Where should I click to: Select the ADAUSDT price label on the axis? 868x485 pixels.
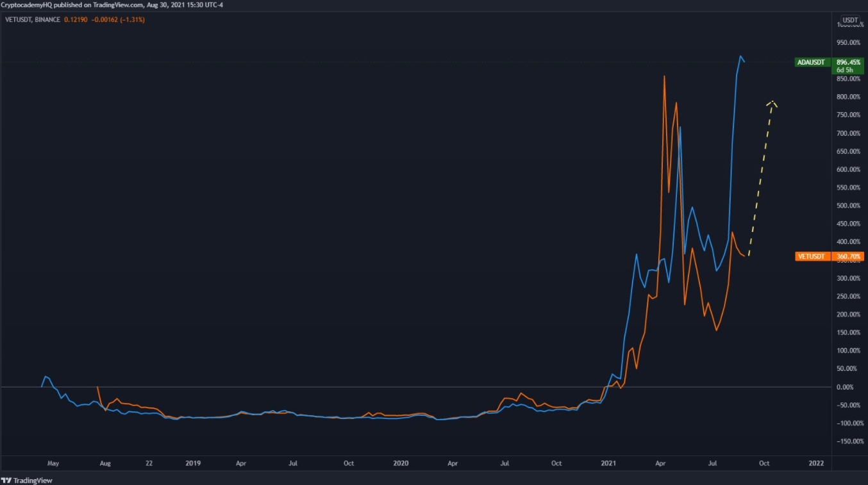(x=810, y=62)
